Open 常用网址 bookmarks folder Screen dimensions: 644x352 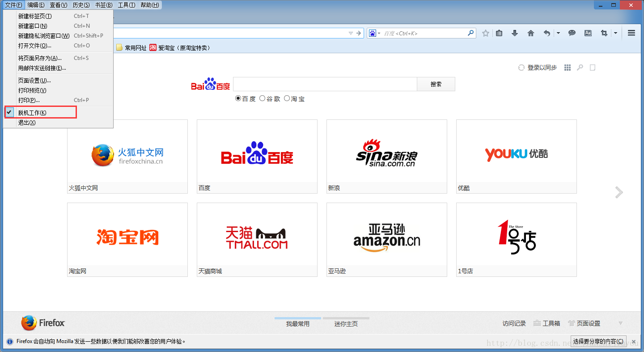[131, 48]
